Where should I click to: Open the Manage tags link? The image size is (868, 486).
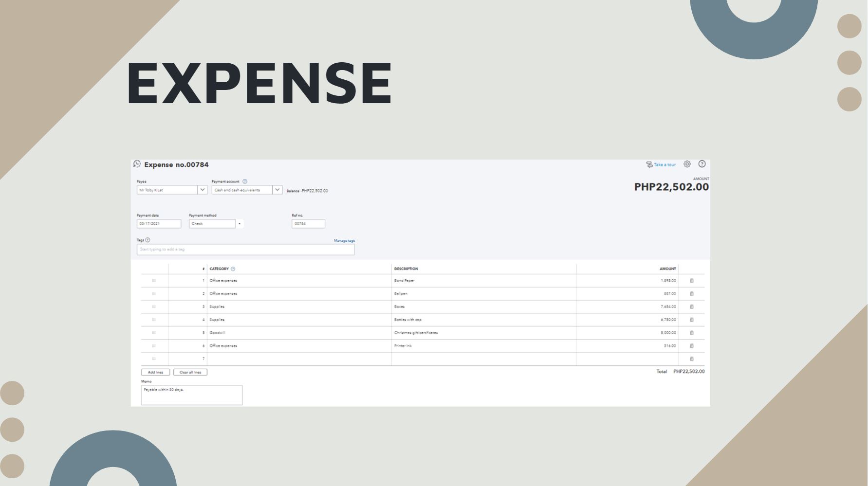coord(344,241)
